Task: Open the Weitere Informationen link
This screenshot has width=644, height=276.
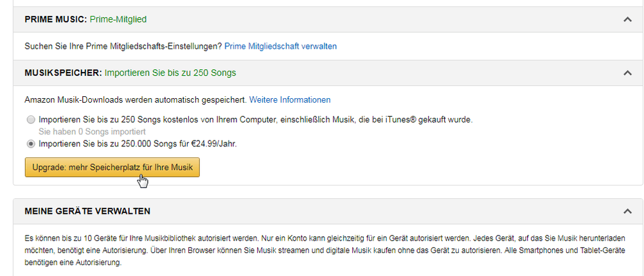Action: coord(290,99)
